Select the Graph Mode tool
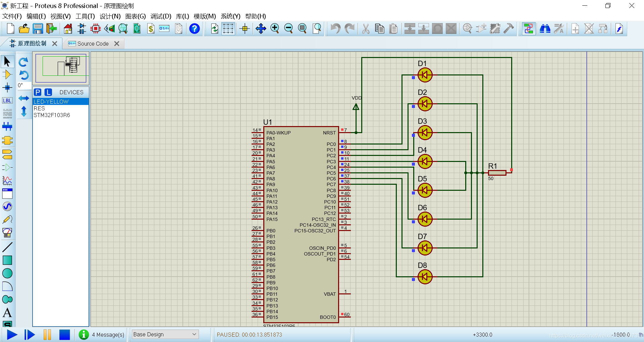This screenshot has height=342, width=644. tap(7, 180)
